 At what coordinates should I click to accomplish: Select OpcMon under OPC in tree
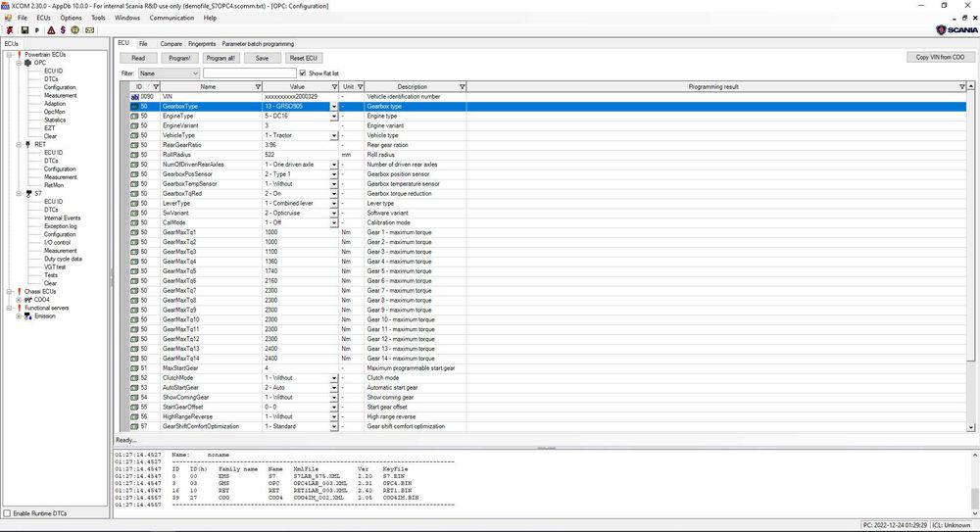54,112
